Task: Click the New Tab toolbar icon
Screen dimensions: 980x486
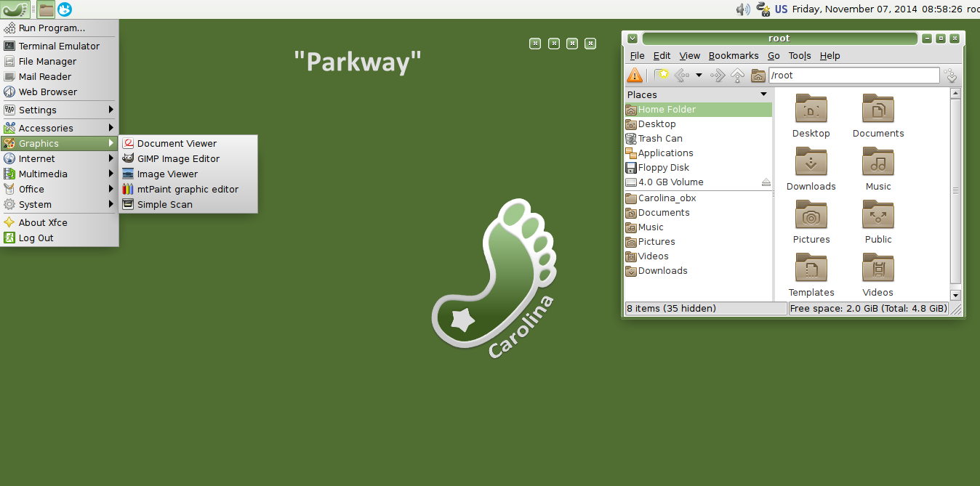Action: click(661, 75)
